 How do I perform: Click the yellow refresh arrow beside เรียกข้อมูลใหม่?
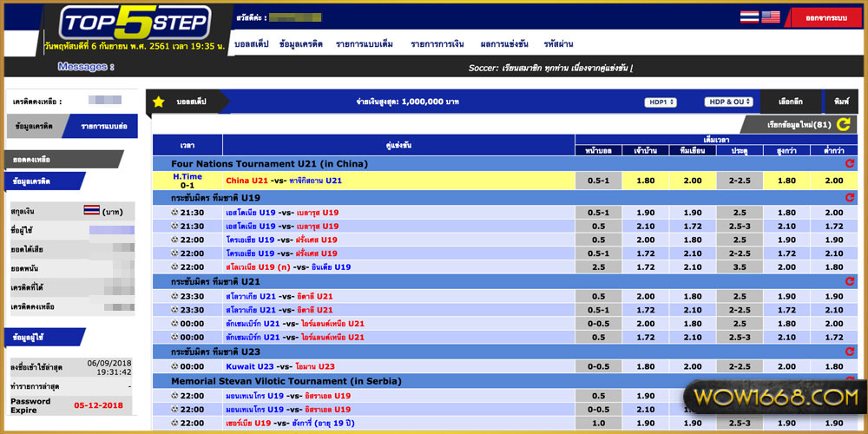[843, 125]
